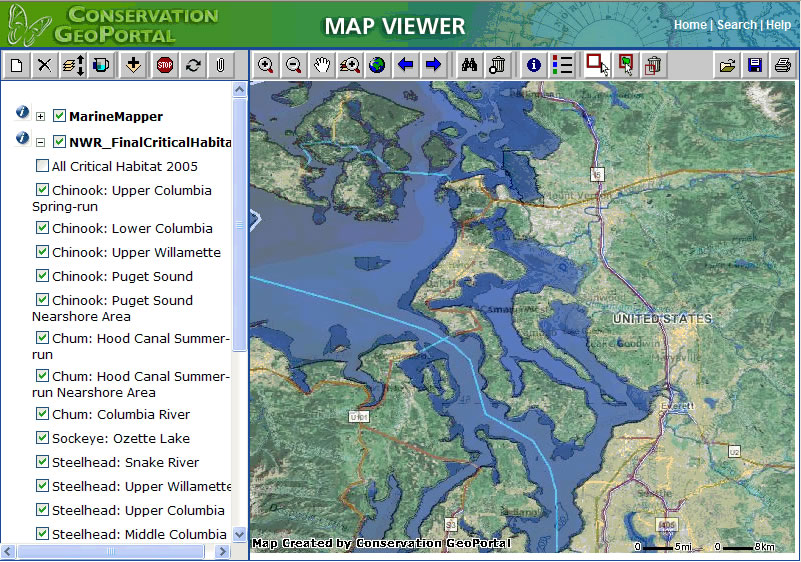Image resolution: width=801 pixels, height=562 pixels.
Task: Select the green feature selection tool
Action: pyautogui.click(x=626, y=65)
